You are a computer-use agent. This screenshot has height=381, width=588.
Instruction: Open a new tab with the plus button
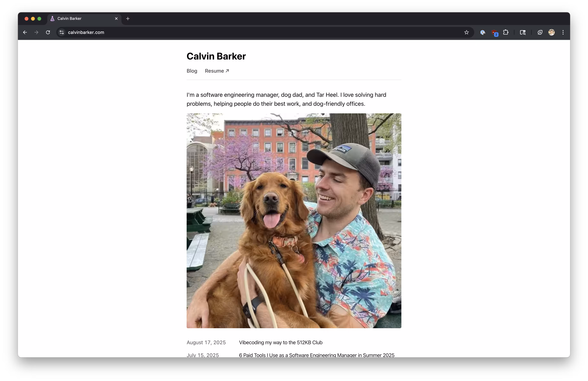click(x=128, y=19)
